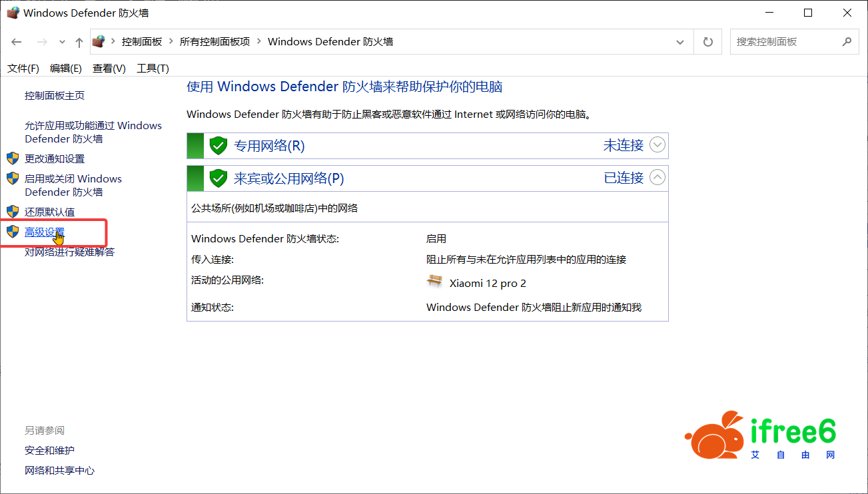Open the 高级设置 link

(45, 232)
